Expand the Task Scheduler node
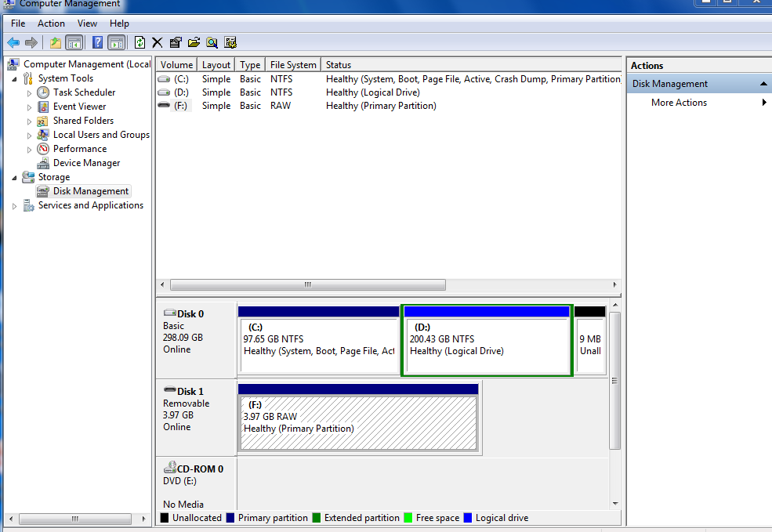772x532 pixels. point(29,93)
